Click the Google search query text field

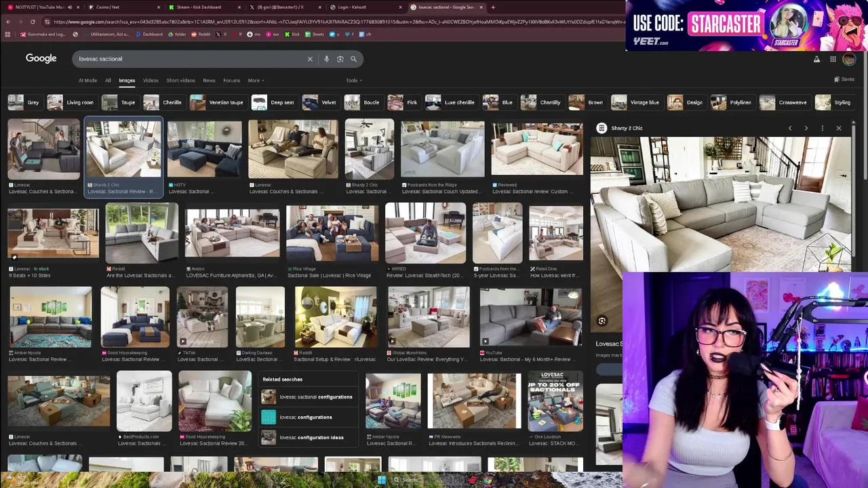coord(190,59)
